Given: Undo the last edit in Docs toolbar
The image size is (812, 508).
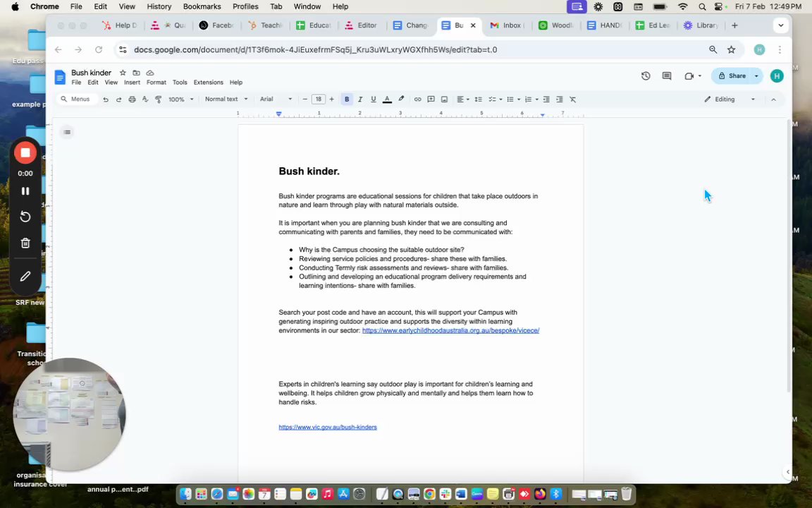Looking at the screenshot, I should pyautogui.click(x=106, y=99).
